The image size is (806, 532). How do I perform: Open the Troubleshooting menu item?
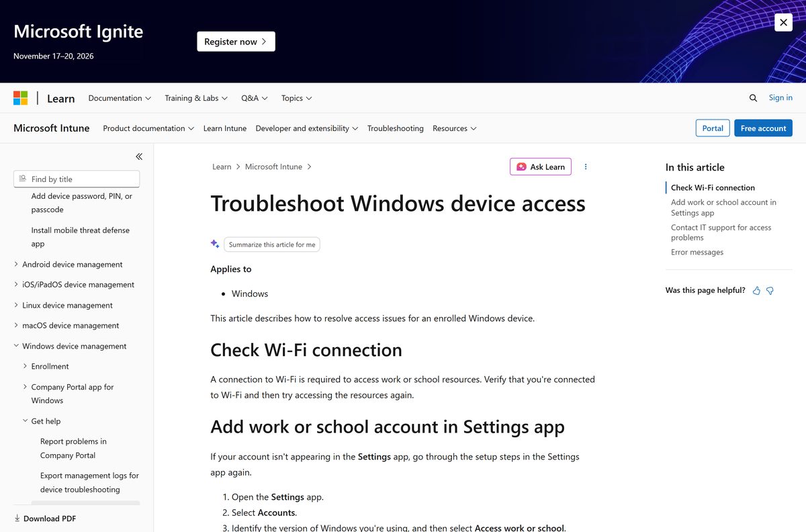(396, 128)
